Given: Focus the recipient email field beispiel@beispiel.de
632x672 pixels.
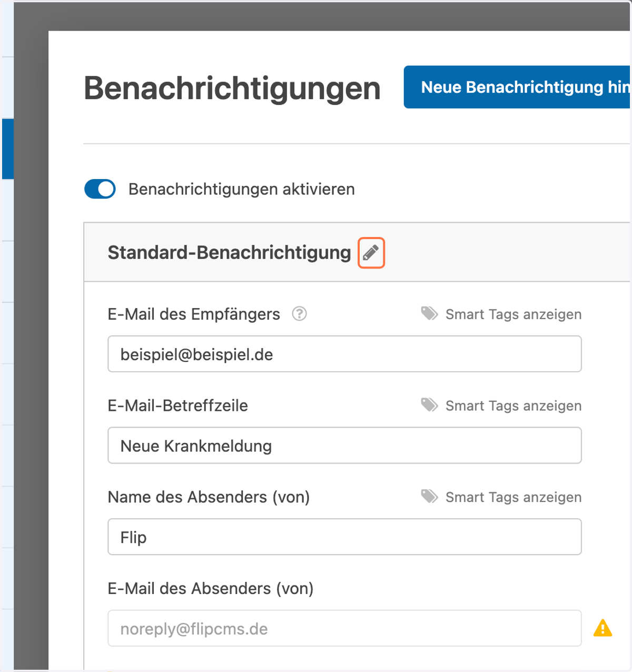Looking at the screenshot, I should click(344, 354).
